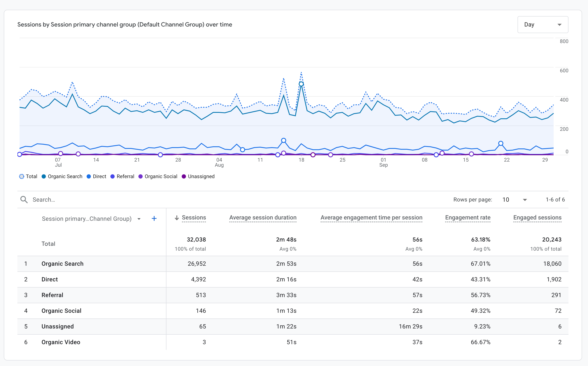This screenshot has width=588, height=366.
Task: Sort by Engagement rate column header
Action: 468,218
